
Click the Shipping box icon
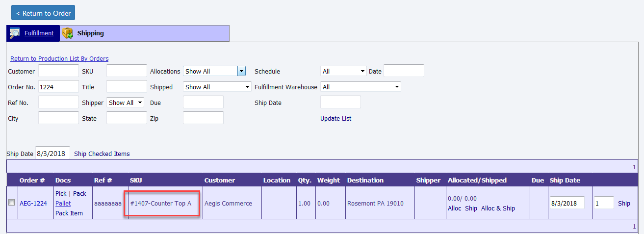pyautogui.click(x=68, y=33)
